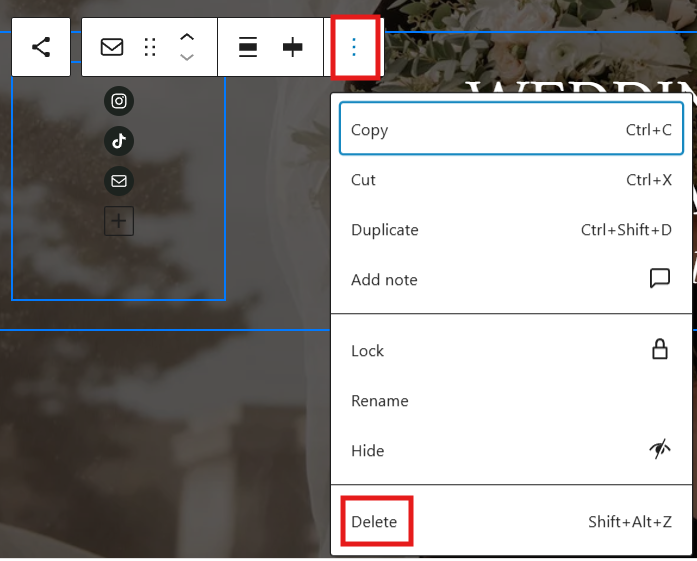Screen dimensions: 697x561
Task: Move the block up with the up chevron
Action: 187,37
